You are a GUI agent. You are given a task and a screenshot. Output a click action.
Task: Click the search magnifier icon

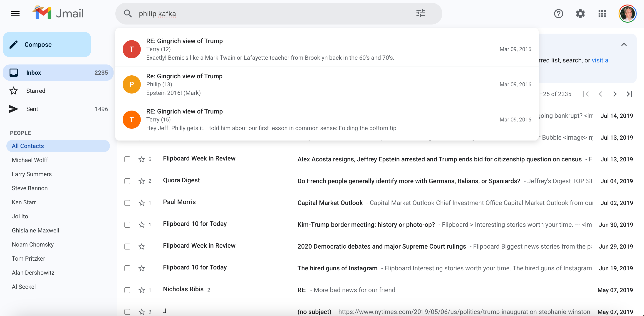[128, 13]
